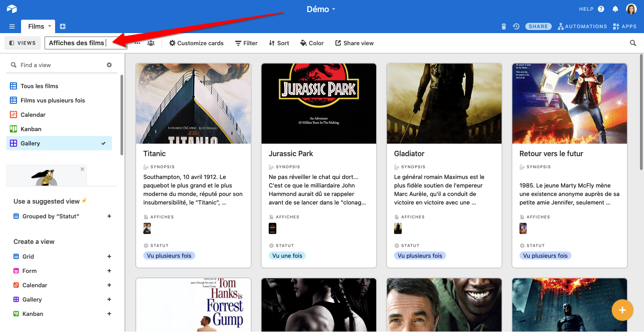Click Share view

pyautogui.click(x=354, y=43)
